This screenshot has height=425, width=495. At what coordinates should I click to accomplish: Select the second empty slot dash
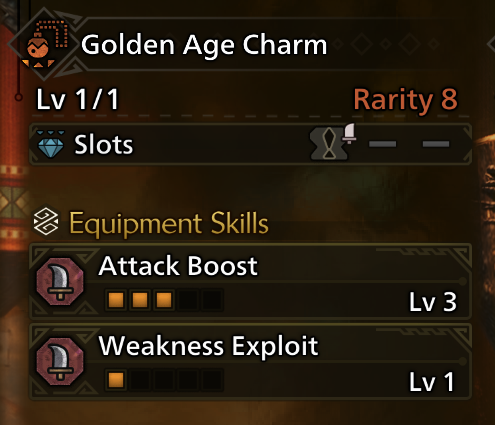click(383, 144)
